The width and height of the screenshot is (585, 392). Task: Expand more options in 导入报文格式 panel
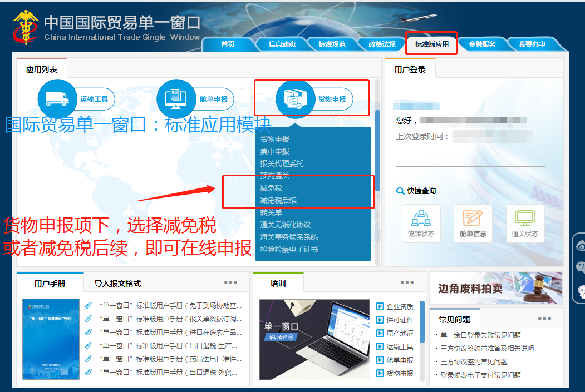230,282
